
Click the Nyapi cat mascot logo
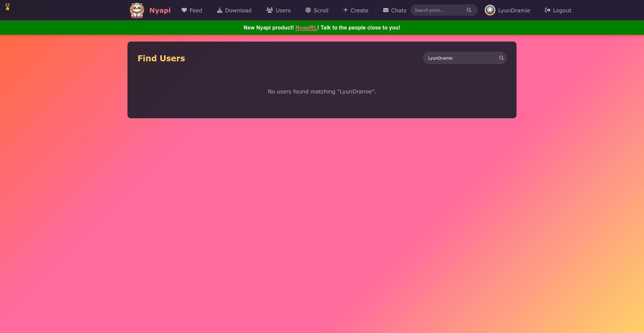coord(137,10)
